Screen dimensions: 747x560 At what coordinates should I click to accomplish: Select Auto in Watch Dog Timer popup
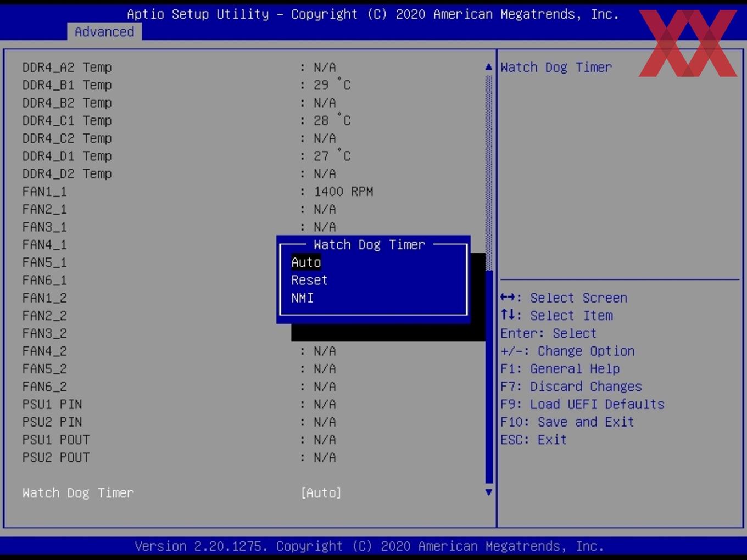pos(306,262)
